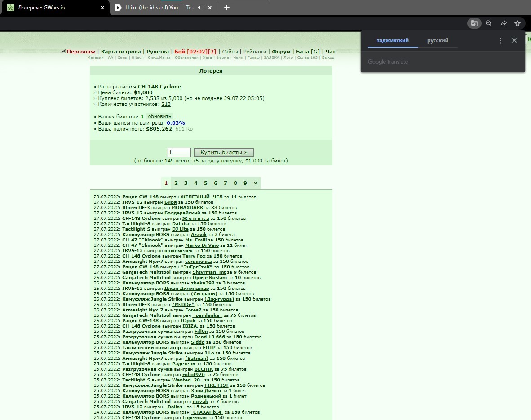Viewport: 531px width, 420px height.
Task: Click the ticket quantity input field
Action: tap(179, 152)
